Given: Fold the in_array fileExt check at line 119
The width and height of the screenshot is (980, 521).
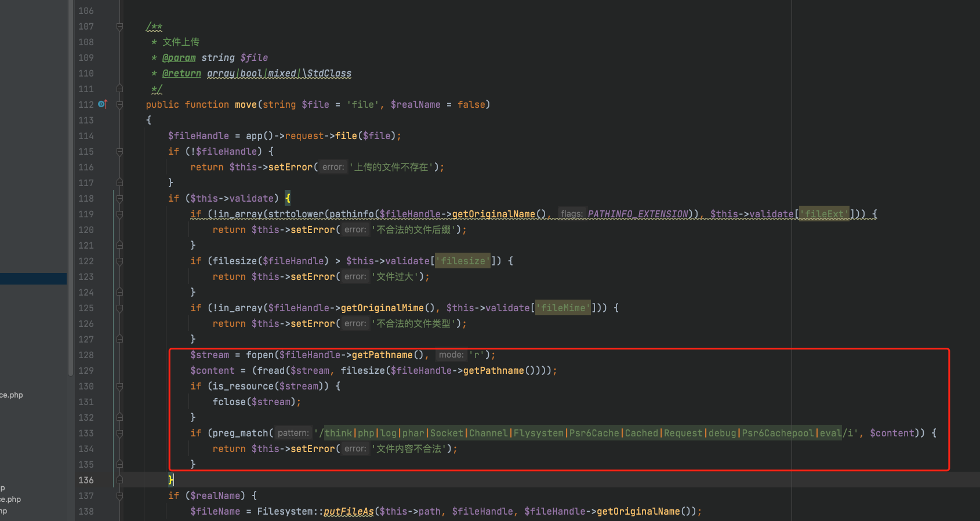Looking at the screenshot, I should (x=119, y=214).
